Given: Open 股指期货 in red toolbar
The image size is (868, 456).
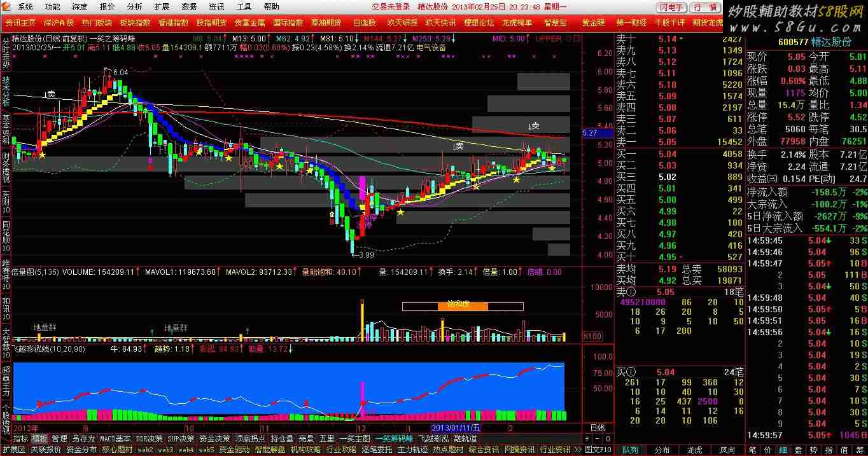Looking at the screenshot, I should 211,22.
